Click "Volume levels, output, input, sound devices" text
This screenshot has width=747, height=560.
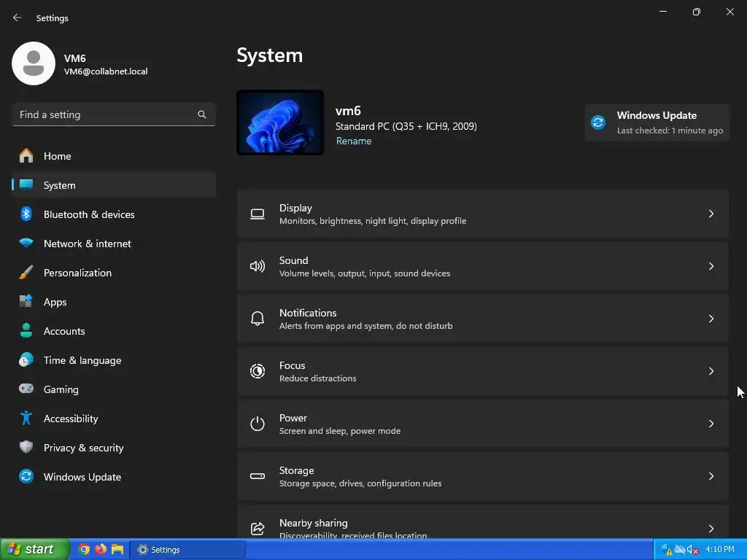pos(365,273)
